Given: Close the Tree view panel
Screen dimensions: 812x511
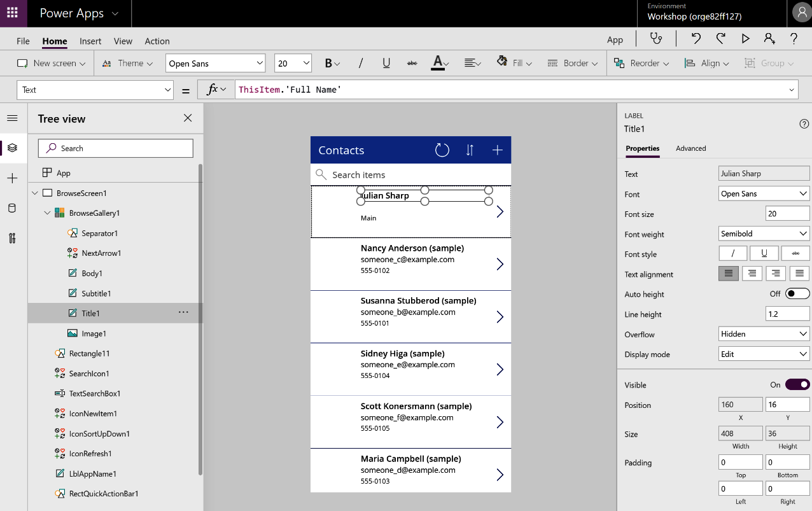Looking at the screenshot, I should pos(188,118).
